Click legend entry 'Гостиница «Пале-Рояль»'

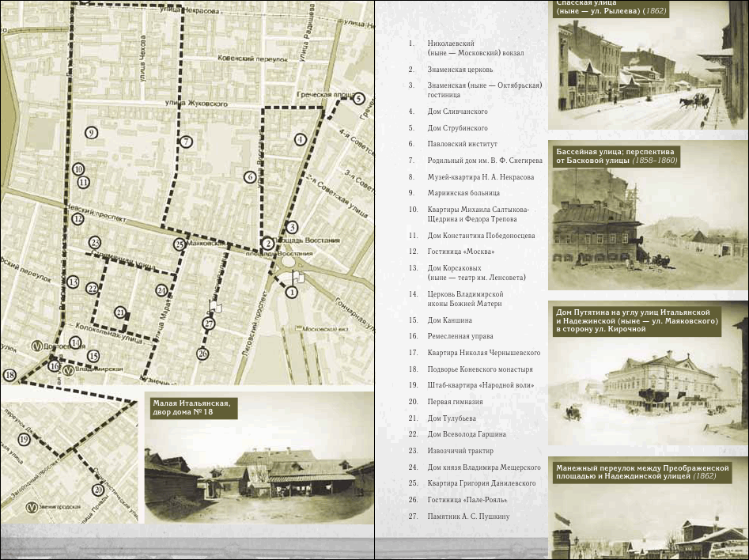point(467,500)
